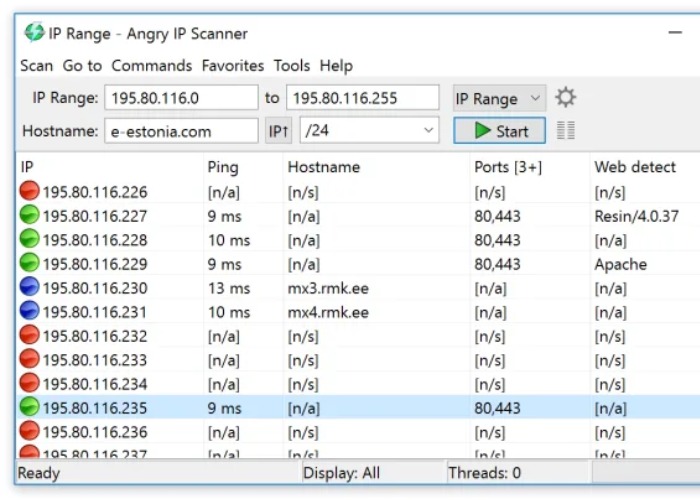
Task: Click Ready status bar text
Action: pyautogui.click(x=38, y=473)
